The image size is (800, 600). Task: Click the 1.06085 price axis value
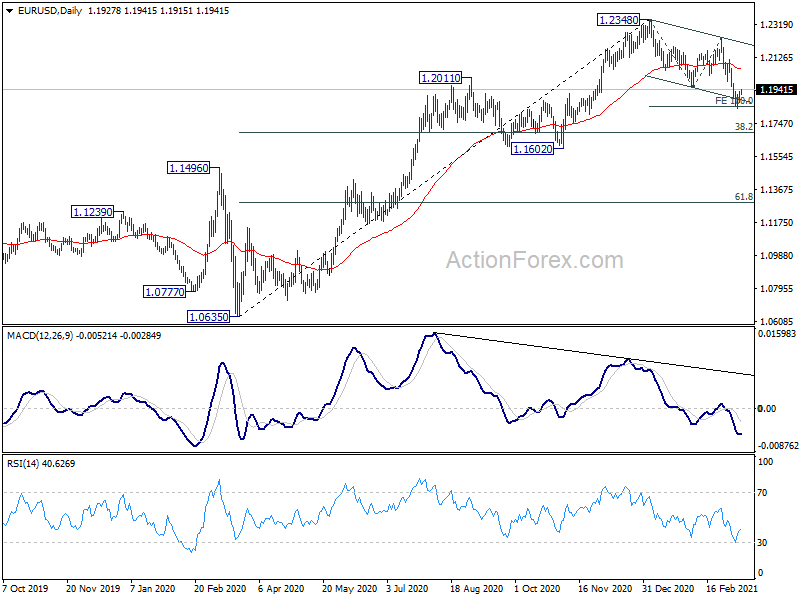coord(777,321)
